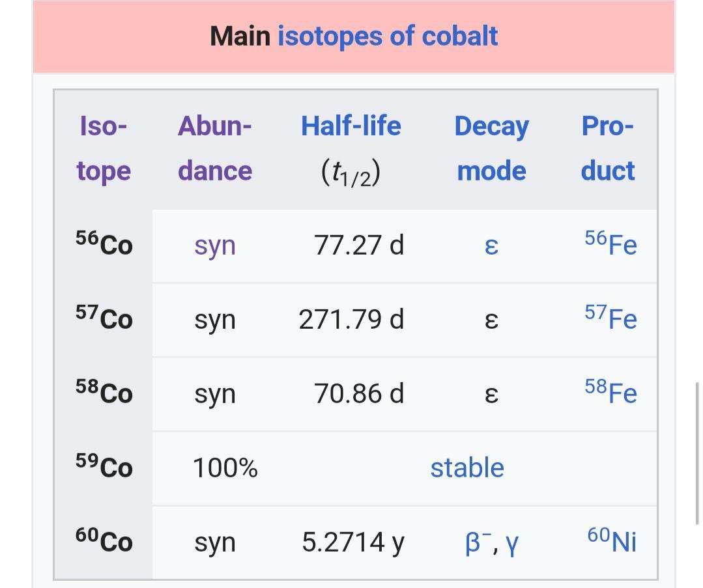The width and height of the screenshot is (703, 588).
Task: Open the "Abun-dance" header link
Action: 214,148
